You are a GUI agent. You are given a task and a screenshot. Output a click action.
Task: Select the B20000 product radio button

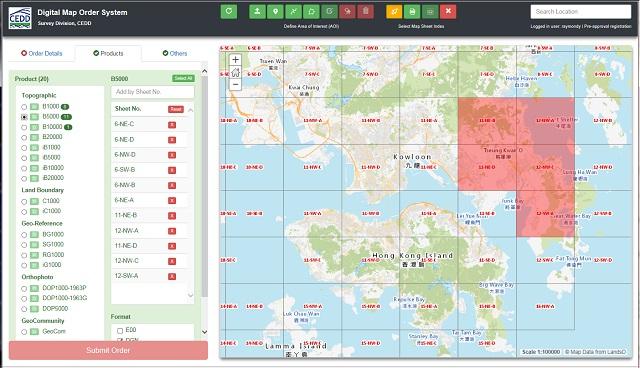24,137
